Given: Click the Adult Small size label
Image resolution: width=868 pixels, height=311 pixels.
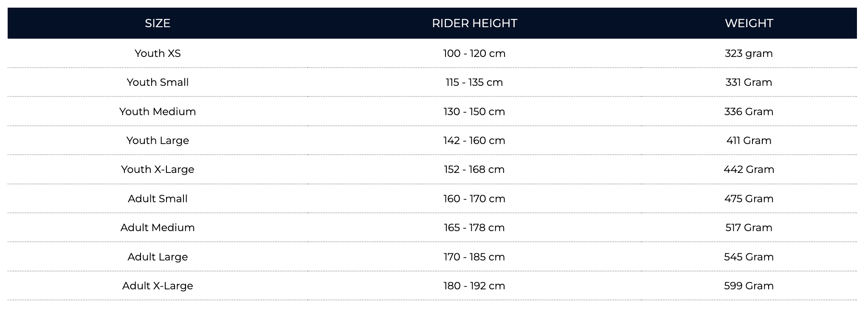Looking at the screenshot, I should [x=158, y=198].
